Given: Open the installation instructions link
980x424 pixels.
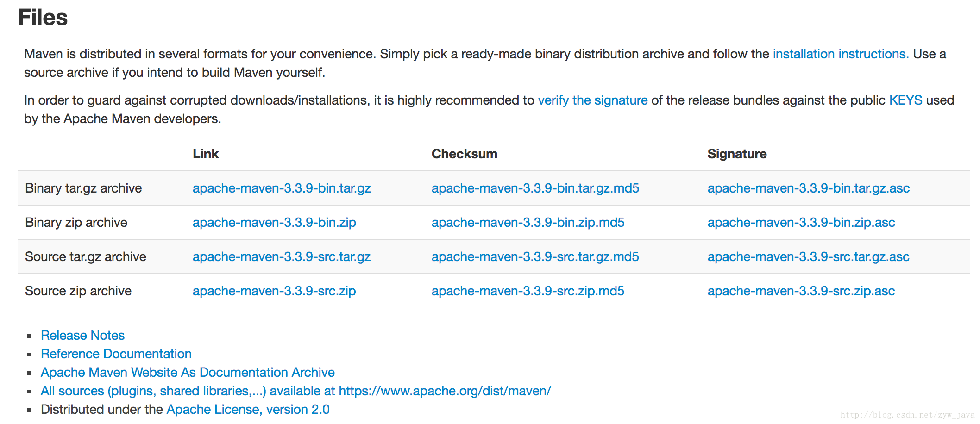Looking at the screenshot, I should click(841, 54).
